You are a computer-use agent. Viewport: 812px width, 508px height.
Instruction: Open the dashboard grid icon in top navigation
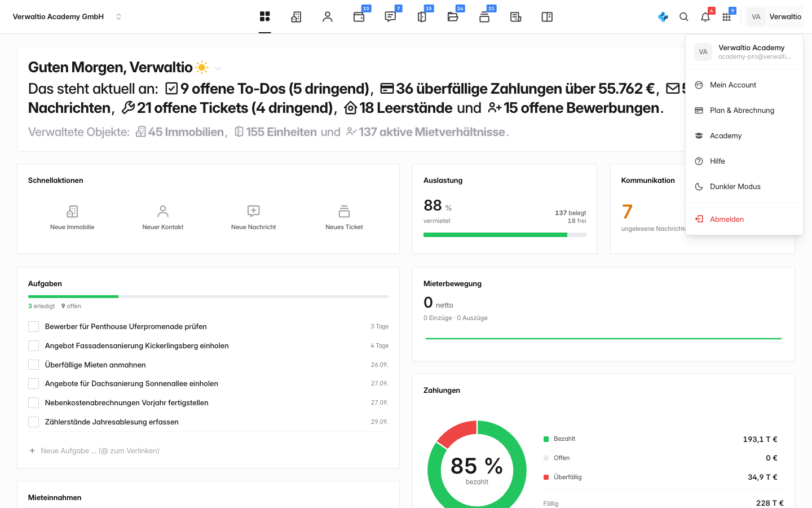[x=265, y=17]
